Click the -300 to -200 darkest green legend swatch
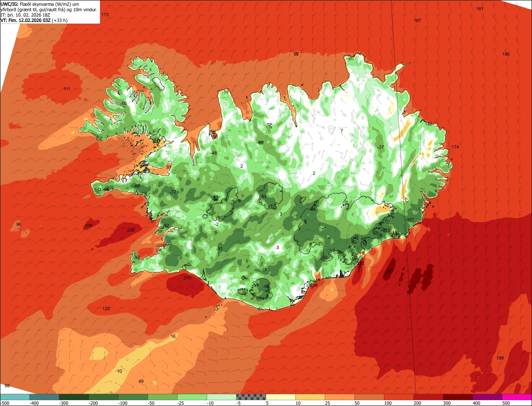Image resolution: width=532 pixels, height=406 pixels. tap(74, 397)
